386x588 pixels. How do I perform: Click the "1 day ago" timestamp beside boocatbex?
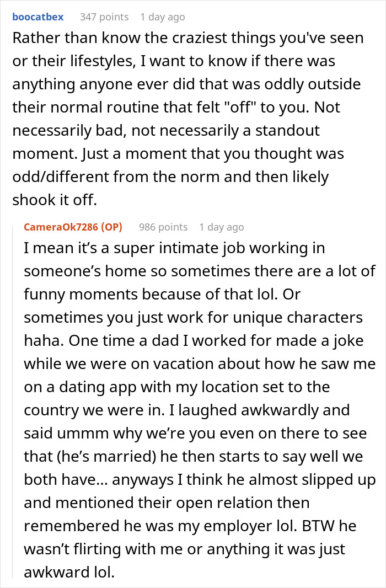coord(163,17)
